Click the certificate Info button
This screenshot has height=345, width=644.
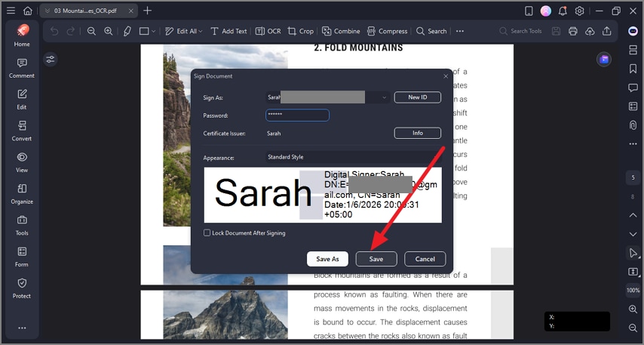click(418, 133)
